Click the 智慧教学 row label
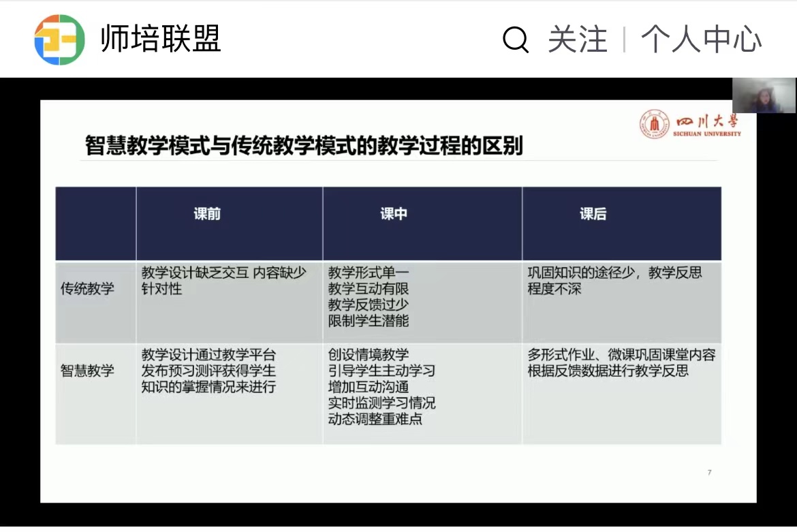 click(87, 371)
